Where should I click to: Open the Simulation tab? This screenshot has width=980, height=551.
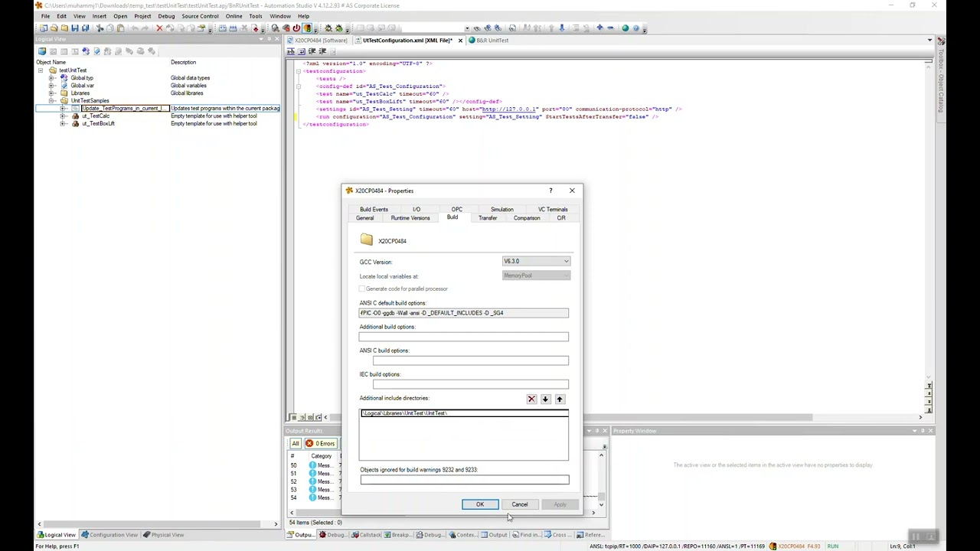502,210
